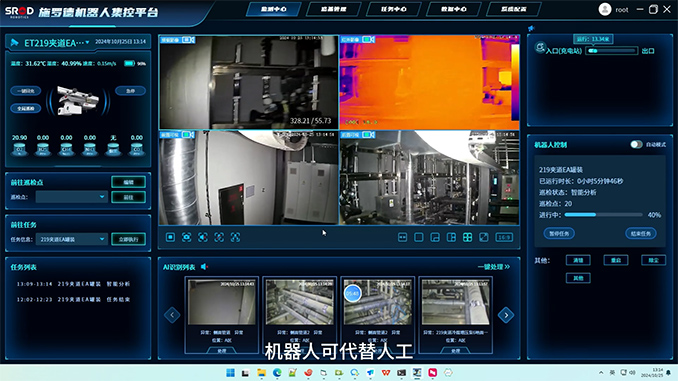Screen dimensions: 678x381
Task: Click the snapshot capture icon in the video toolbar
Action: pos(186,237)
